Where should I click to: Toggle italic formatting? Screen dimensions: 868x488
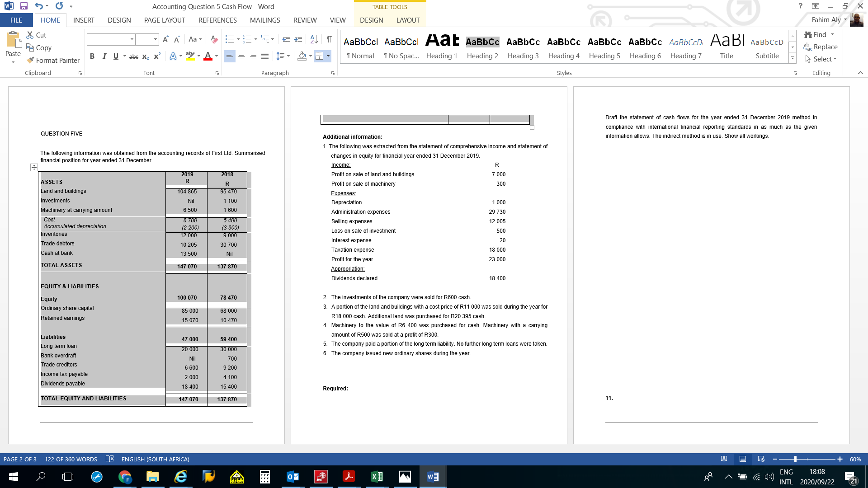pyautogui.click(x=104, y=56)
